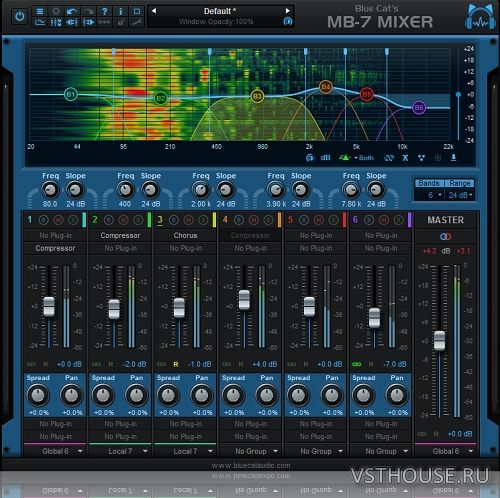Open the Compressor slot on band 2
The width and height of the screenshot is (500, 498).
coord(120,235)
